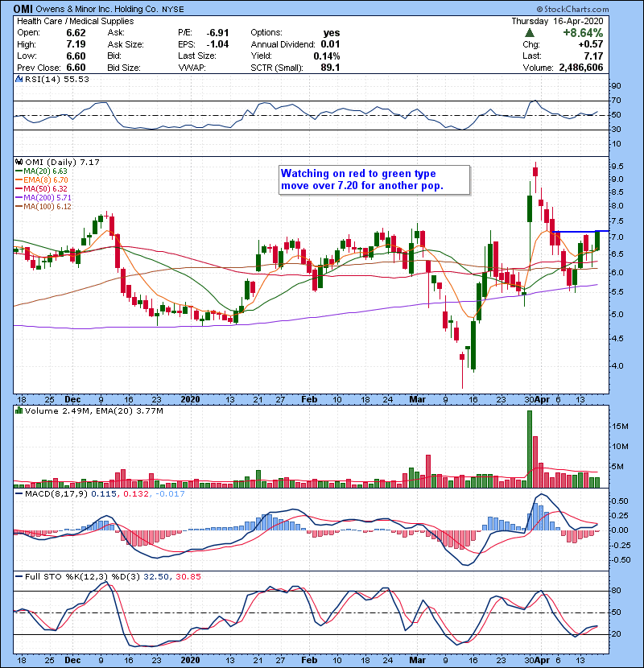
Task: Click the -0.50 label on the MACD axis
Action: point(619,560)
